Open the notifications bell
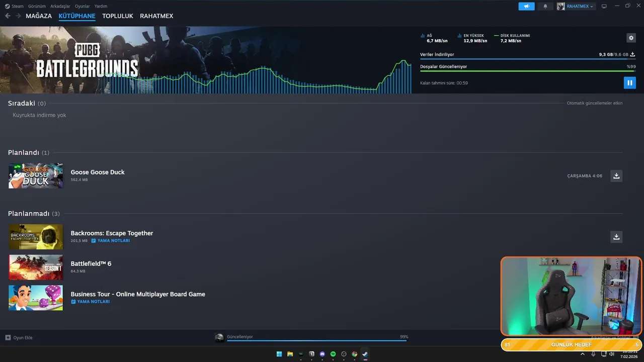644x362 pixels. (x=545, y=7)
